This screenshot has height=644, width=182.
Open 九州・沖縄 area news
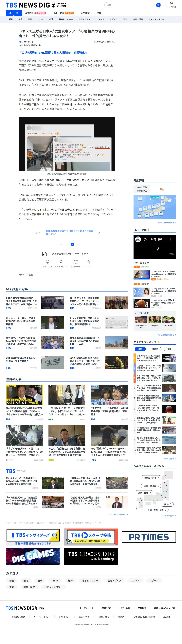coord(144,492)
